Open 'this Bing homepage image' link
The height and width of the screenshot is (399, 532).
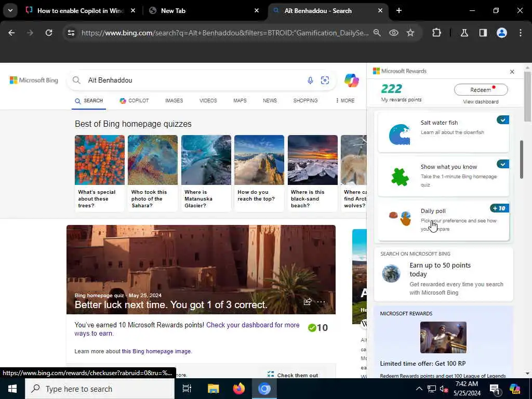point(156,352)
